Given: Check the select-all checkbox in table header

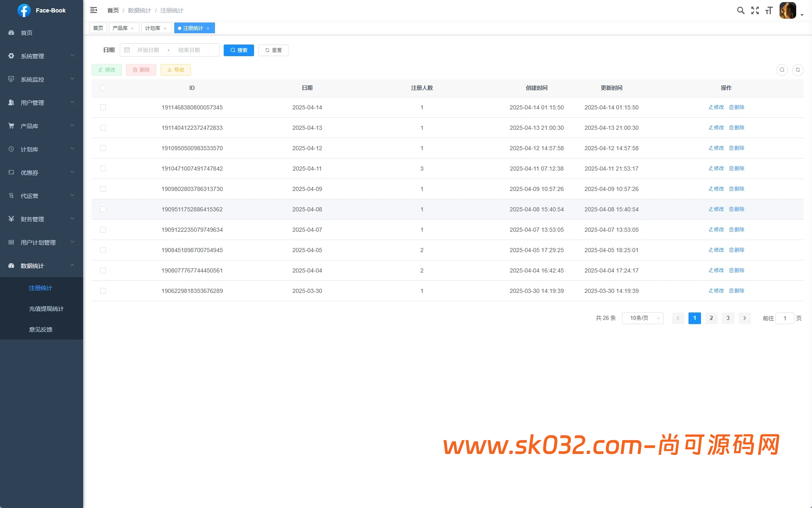Looking at the screenshot, I should coord(103,88).
